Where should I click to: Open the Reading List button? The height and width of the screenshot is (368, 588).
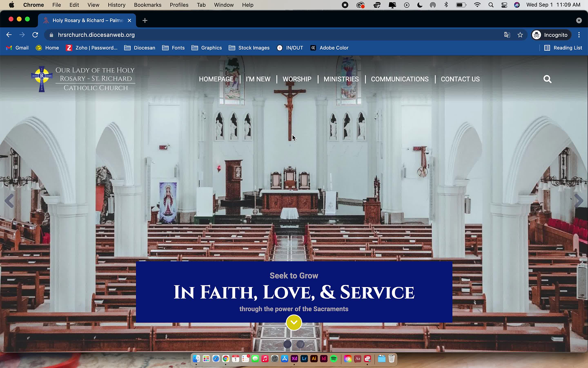tap(563, 48)
